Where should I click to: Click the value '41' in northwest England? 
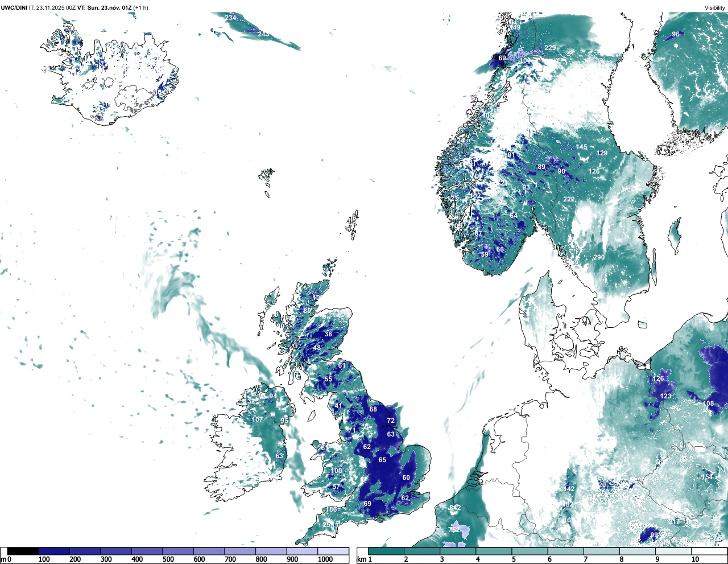click(x=338, y=406)
